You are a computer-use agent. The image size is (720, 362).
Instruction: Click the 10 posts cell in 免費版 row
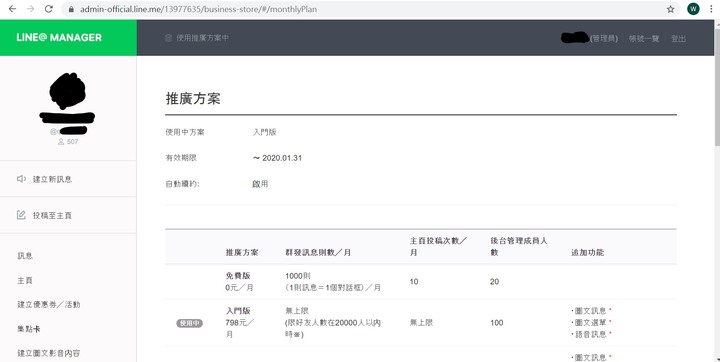[414, 282]
